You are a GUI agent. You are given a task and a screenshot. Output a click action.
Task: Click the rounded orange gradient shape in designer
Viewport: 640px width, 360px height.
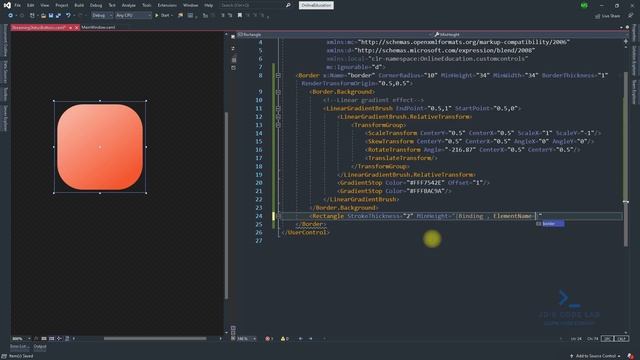[100, 147]
